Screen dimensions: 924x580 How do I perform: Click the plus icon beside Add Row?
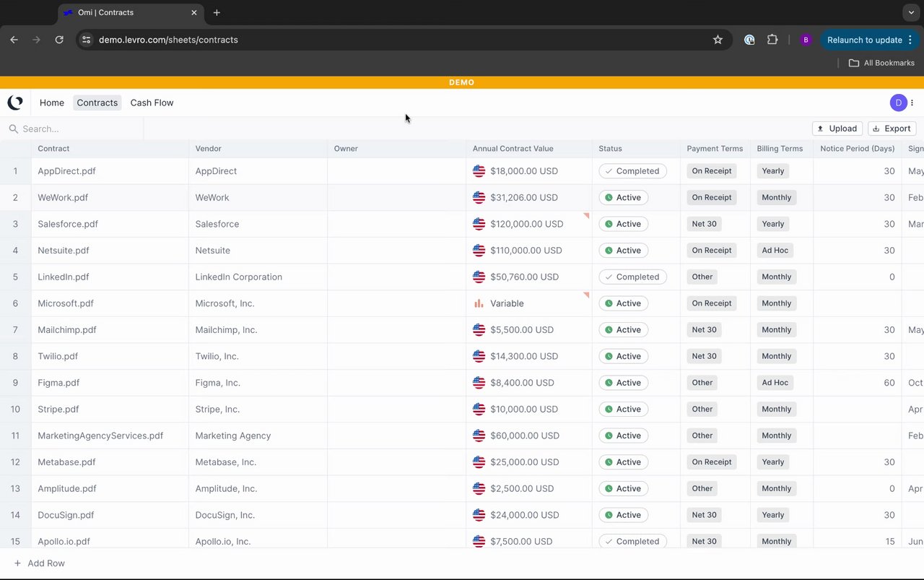(x=17, y=563)
